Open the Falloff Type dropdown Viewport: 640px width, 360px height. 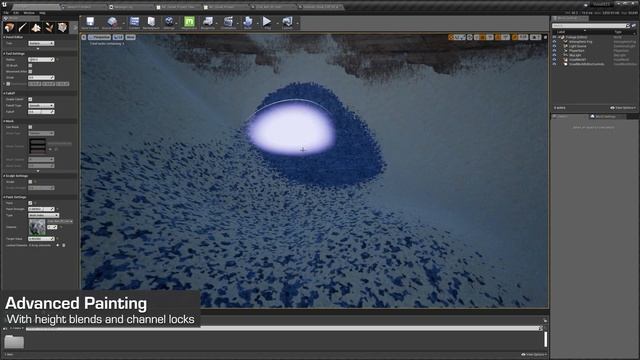(41, 105)
